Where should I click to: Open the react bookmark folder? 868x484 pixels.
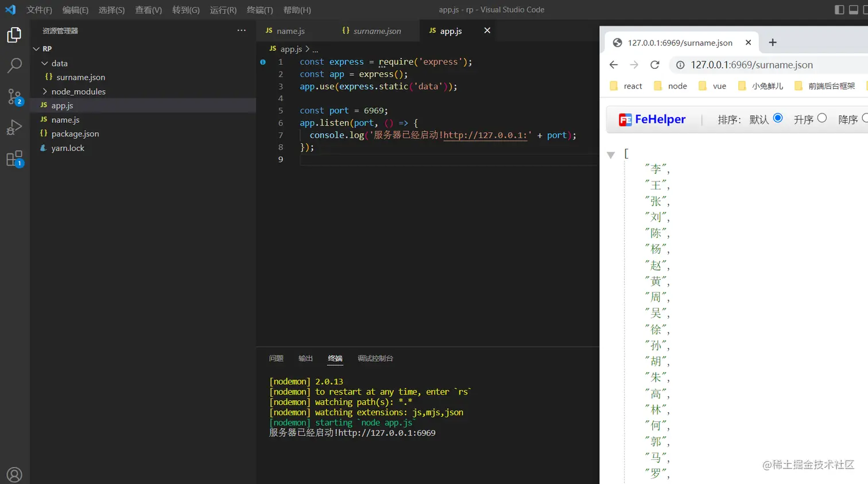pos(626,86)
